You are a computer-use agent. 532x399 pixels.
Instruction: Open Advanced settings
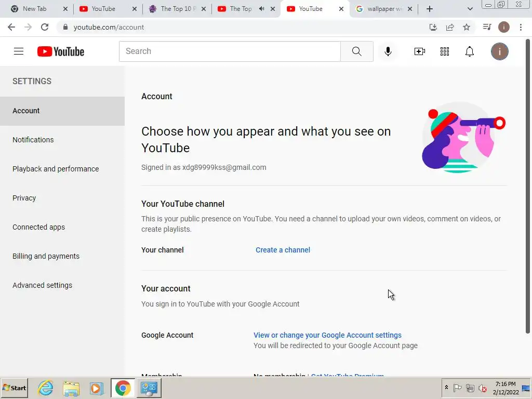(x=62, y=285)
